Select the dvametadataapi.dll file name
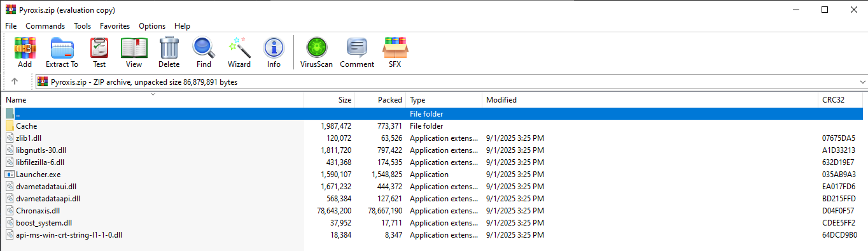Viewport: 868px width, 251px height. click(x=48, y=199)
